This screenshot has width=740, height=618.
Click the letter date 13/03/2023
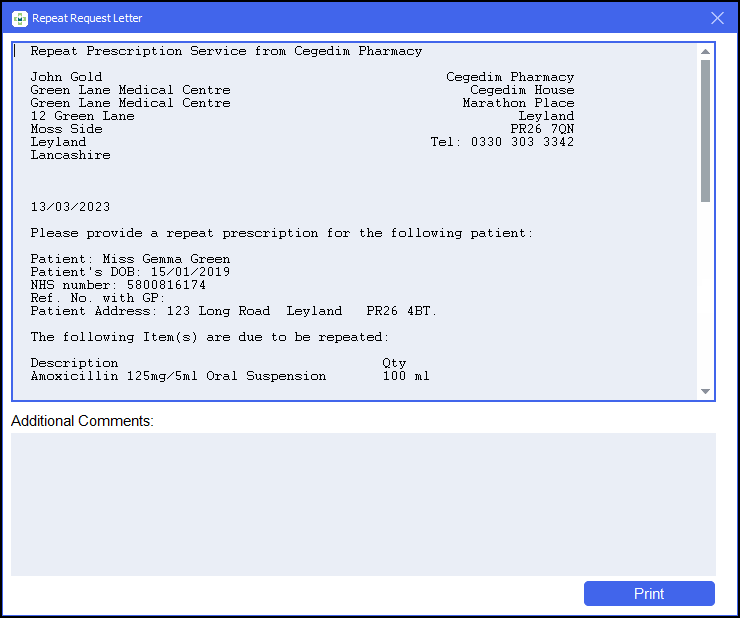(70, 207)
